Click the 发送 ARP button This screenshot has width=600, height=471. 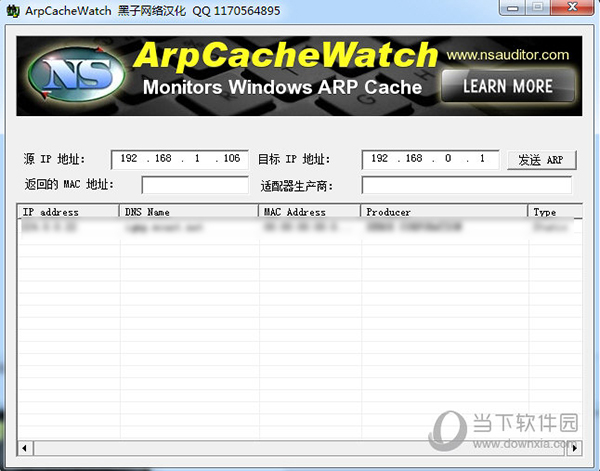coord(541,160)
